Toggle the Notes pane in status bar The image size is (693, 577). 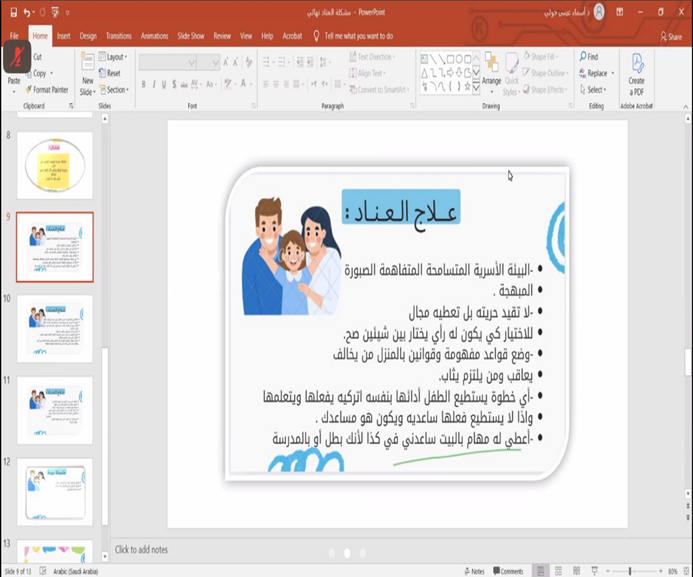[x=476, y=571]
